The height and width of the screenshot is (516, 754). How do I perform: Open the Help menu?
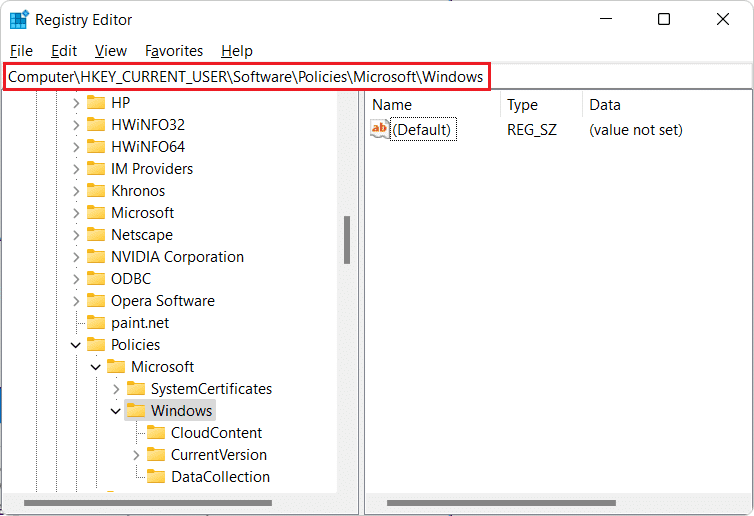[x=237, y=51]
